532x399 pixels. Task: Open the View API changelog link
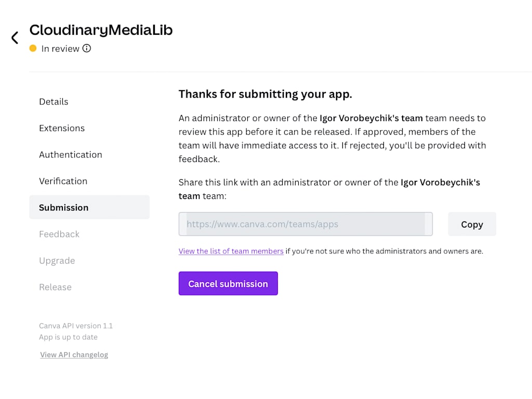click(x=74, y=355)
